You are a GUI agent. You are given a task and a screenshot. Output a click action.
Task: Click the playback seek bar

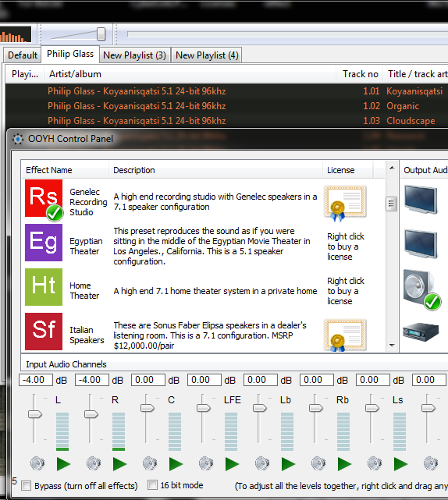tap(287, 35)
